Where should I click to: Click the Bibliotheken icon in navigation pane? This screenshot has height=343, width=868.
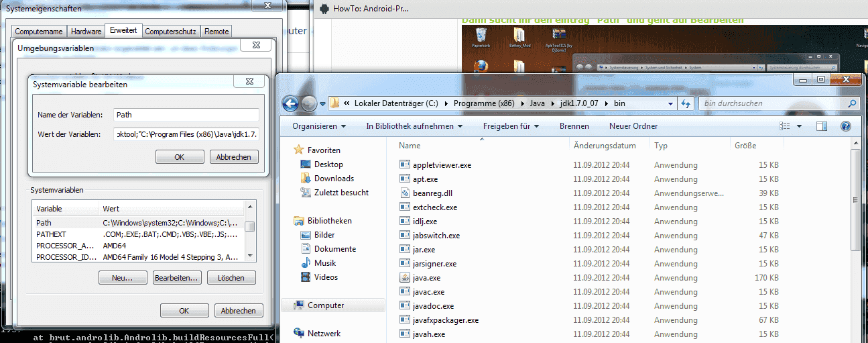300,221
